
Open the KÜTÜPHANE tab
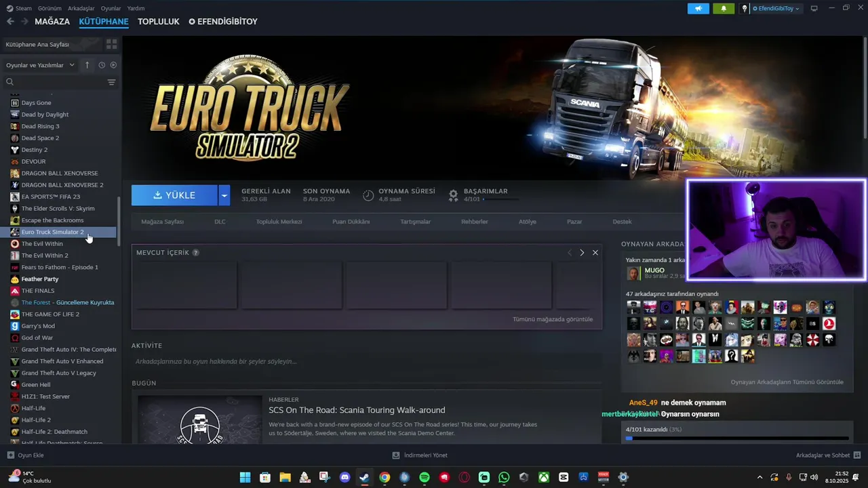click(x=104, y=22)
